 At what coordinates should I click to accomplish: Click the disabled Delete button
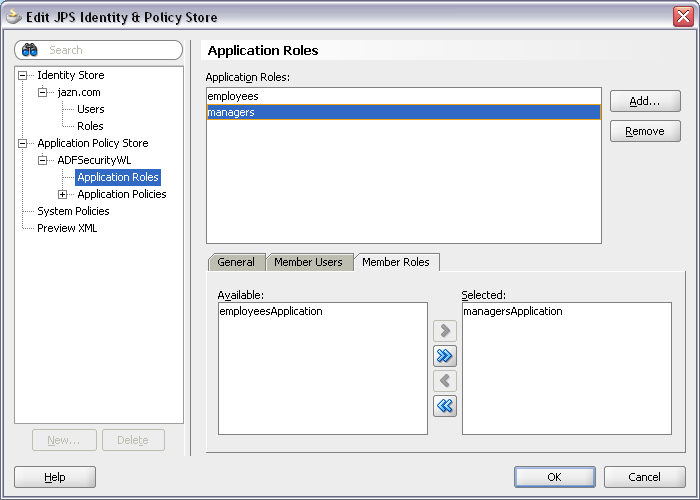pyautogui.click(x=133, y=440)
